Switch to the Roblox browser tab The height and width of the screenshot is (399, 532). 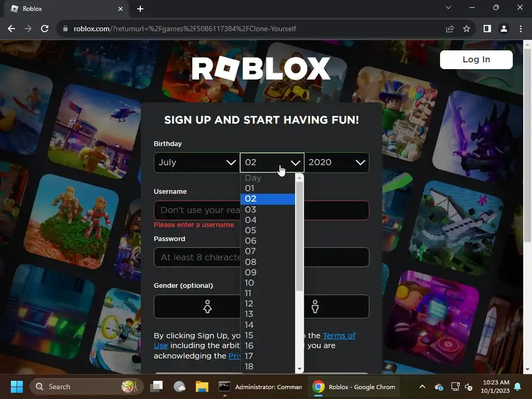[x=66, y=9]
